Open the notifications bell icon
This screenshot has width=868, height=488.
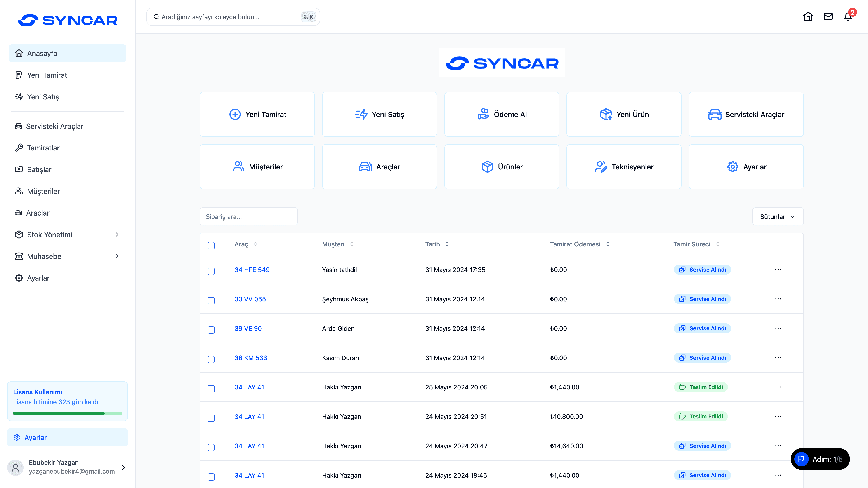coord(848,16)
